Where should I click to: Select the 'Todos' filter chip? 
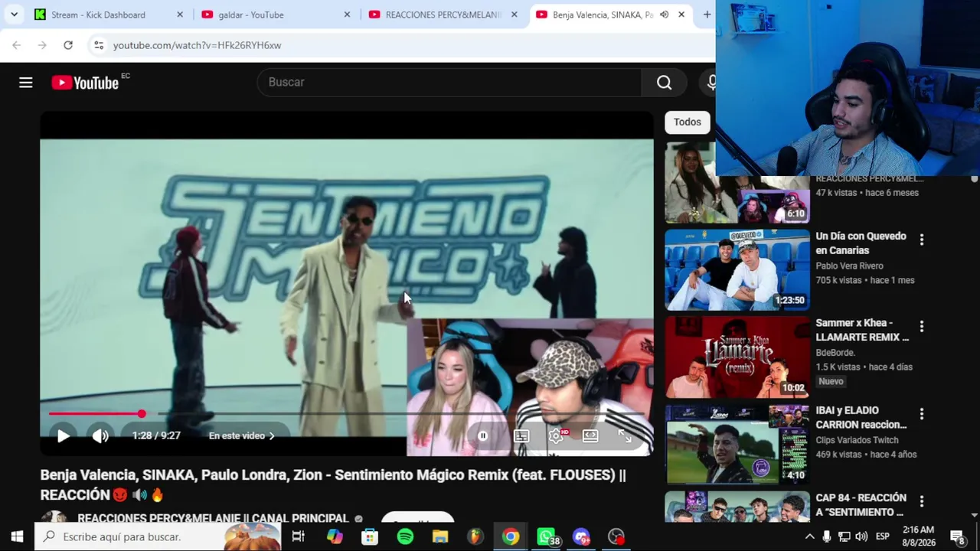(688, 122)
